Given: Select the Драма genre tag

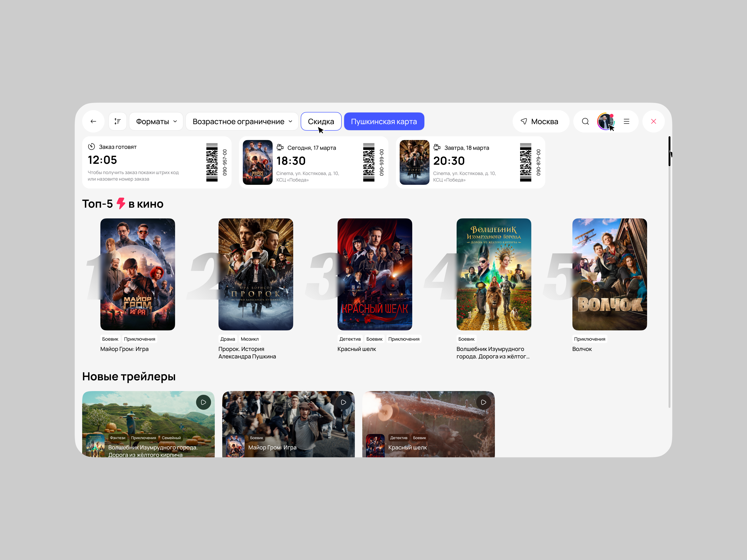Looking at the screenshot, I should pyautogui.click(x=228, y=339).
